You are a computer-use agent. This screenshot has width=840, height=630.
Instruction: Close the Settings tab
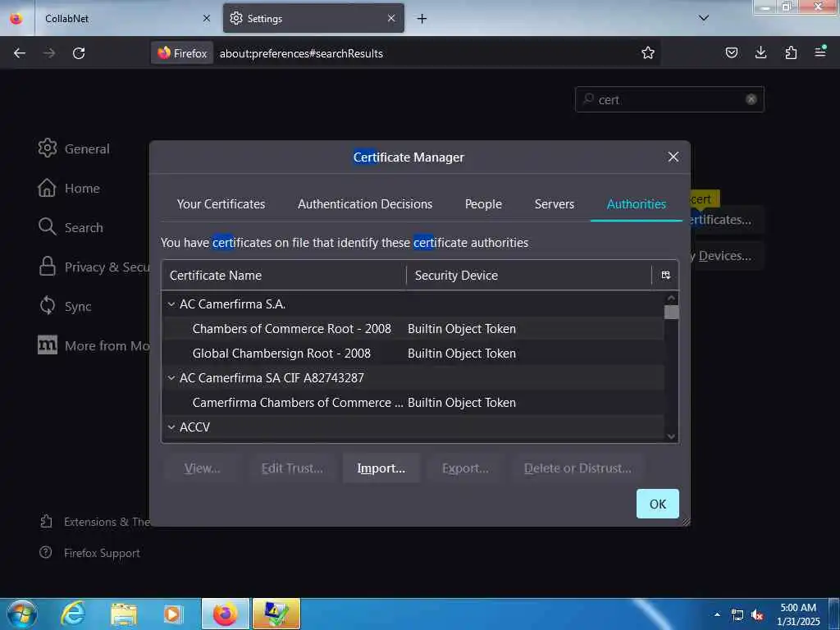(391, 19)
